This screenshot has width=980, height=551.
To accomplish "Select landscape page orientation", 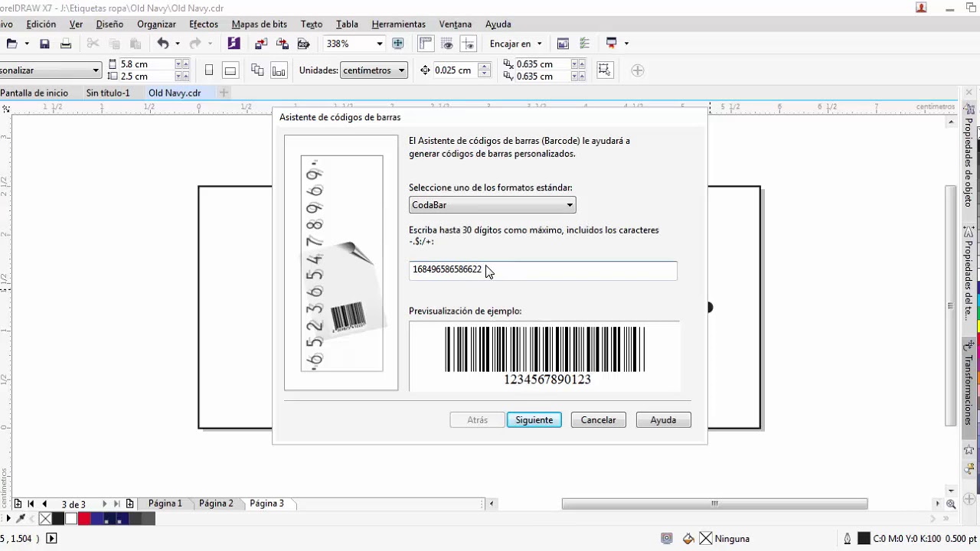I will point(230,70).
